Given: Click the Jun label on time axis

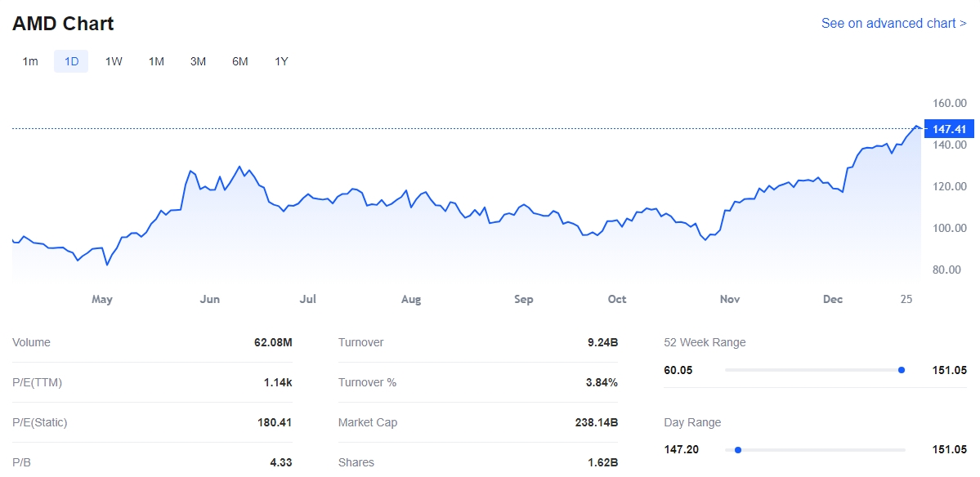Looking at the screenshot, I should [210, 300].
